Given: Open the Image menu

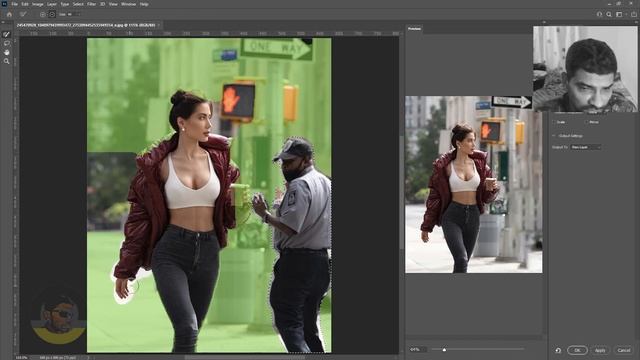Looking at the screenshot, I should (38, 4).
